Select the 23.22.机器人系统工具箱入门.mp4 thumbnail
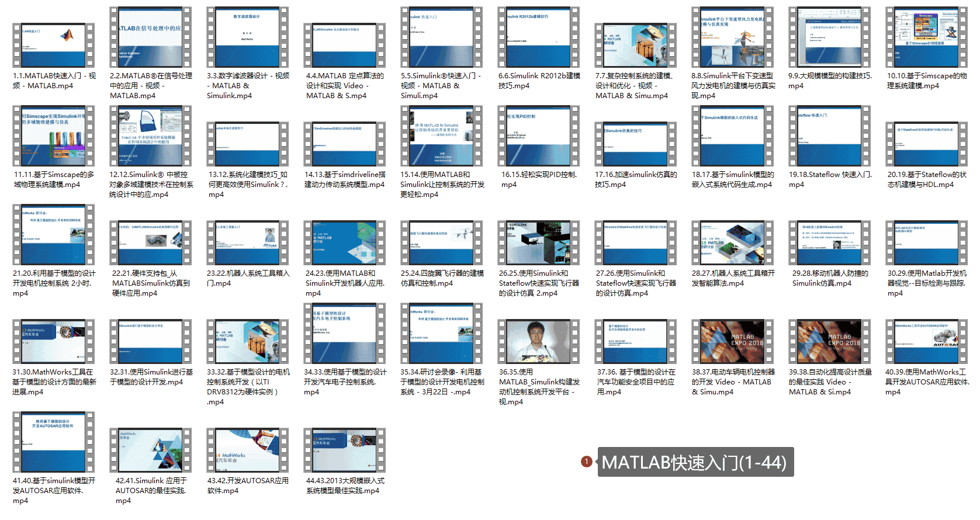Image resolution: width=980 pixels, height=520 pixels. 247,242
